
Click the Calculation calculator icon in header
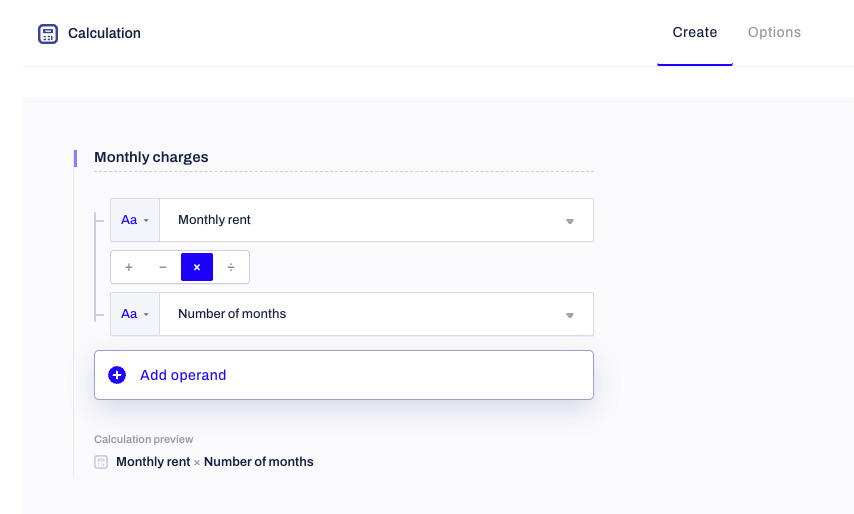pos(48,34)
